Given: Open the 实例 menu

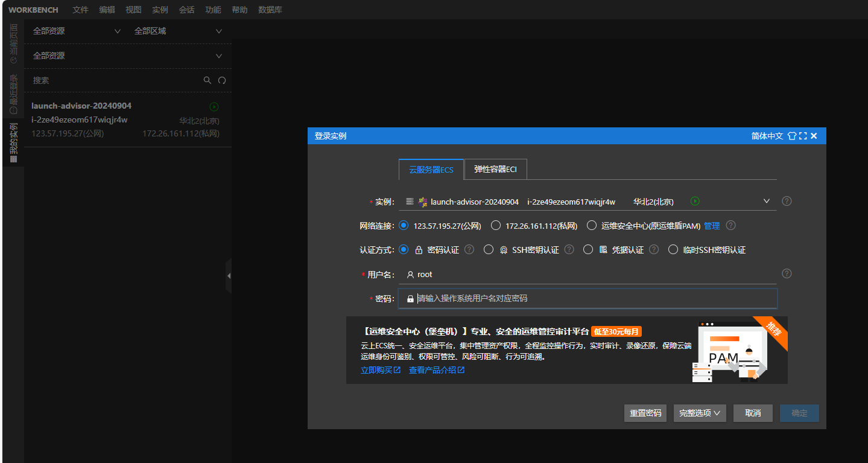Looking at the screenshot, I should (x=160, y=10).
